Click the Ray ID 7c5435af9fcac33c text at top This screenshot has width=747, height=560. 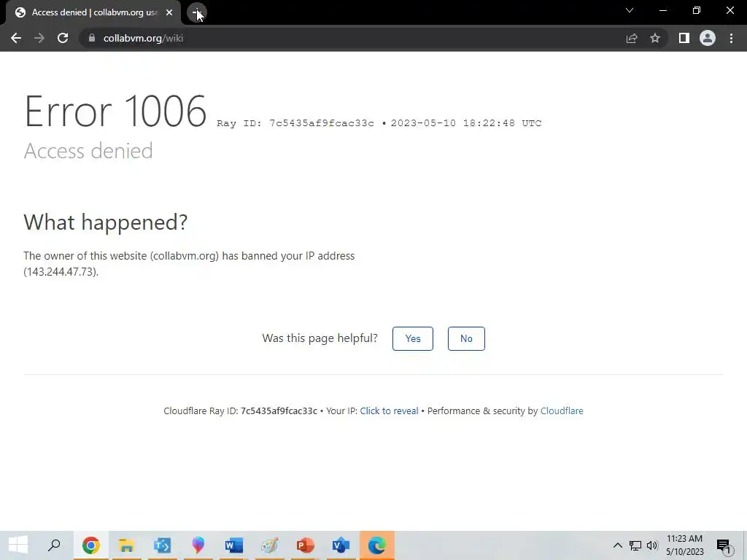[x=295, y=123]
